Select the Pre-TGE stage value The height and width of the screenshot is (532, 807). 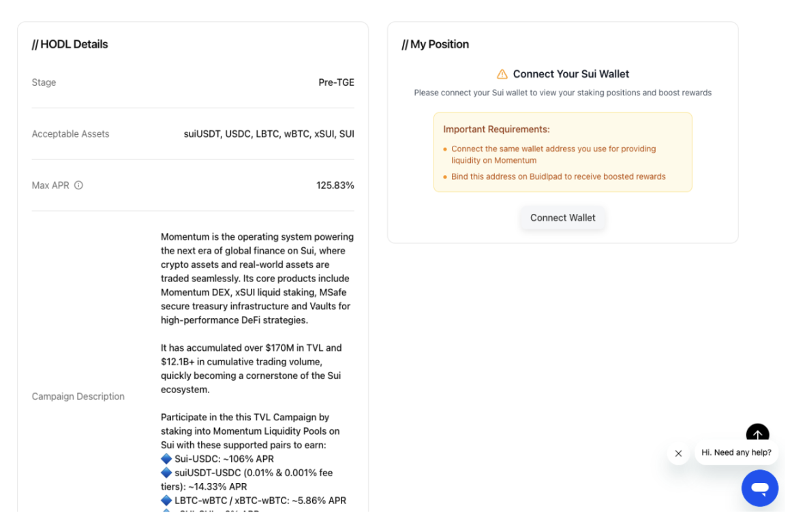(x=336, y=82)
